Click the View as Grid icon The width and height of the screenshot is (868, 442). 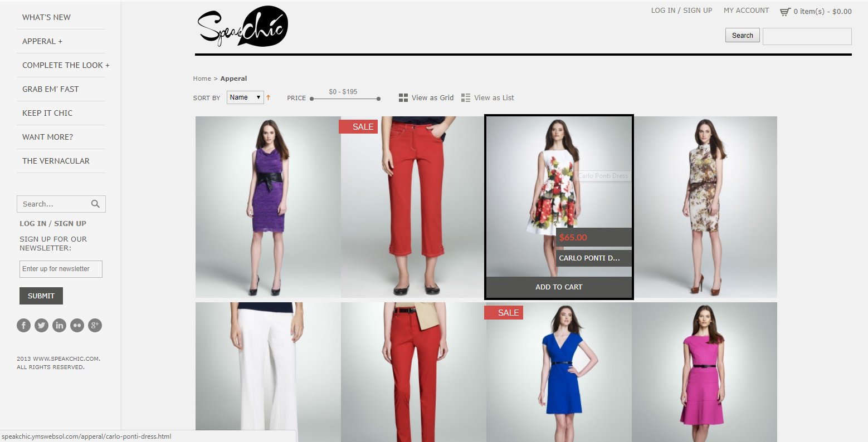click(x=403, y=97)
